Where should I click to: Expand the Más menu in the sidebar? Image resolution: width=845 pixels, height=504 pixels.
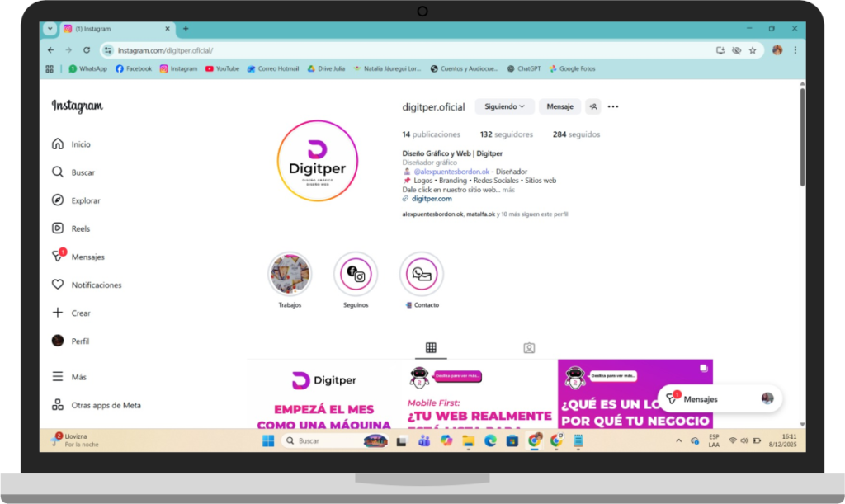pyautogui.click(x=78, y=377)
